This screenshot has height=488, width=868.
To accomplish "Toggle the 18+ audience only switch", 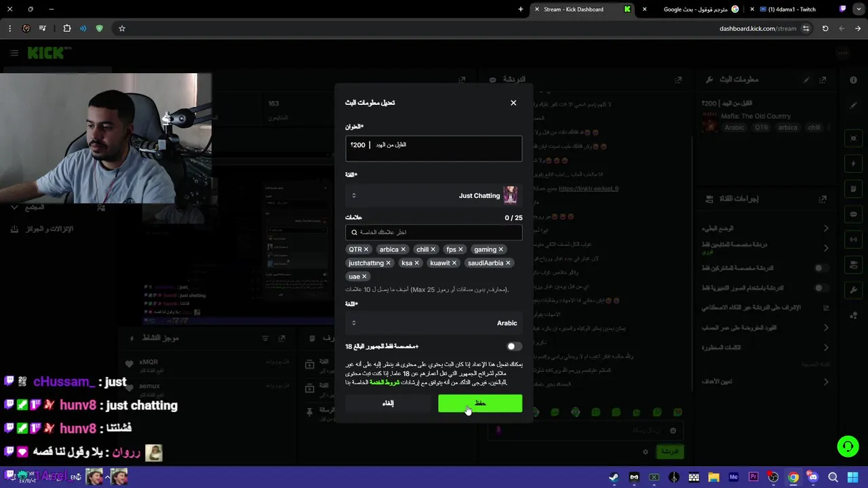I will click(x=514, y=346).
